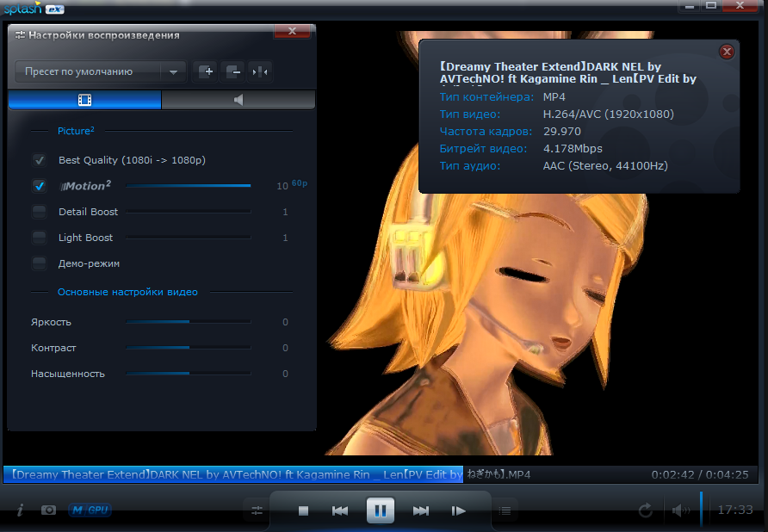Adjust the Контраст slider
Screen dimensions: 768x532
[x=189, y=348]
